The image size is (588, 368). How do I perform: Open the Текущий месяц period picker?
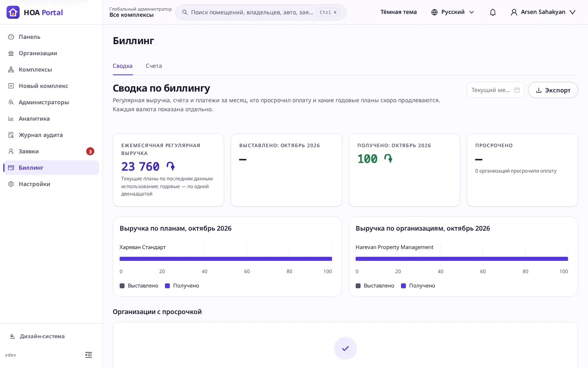pos(495,90)
